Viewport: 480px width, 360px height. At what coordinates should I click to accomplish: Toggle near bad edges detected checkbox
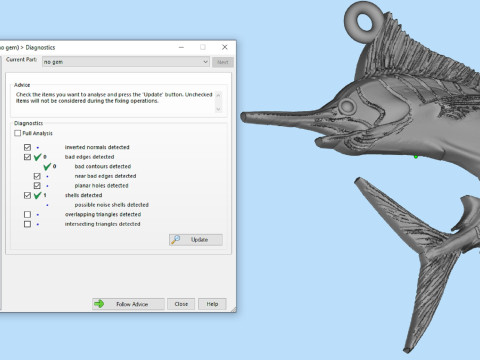[x=37, y=176]
